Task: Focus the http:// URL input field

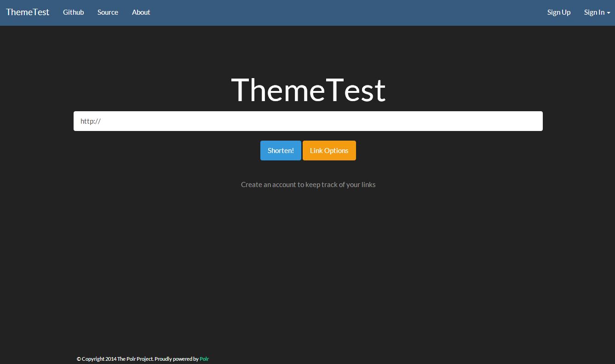Action: coord(308,121)
